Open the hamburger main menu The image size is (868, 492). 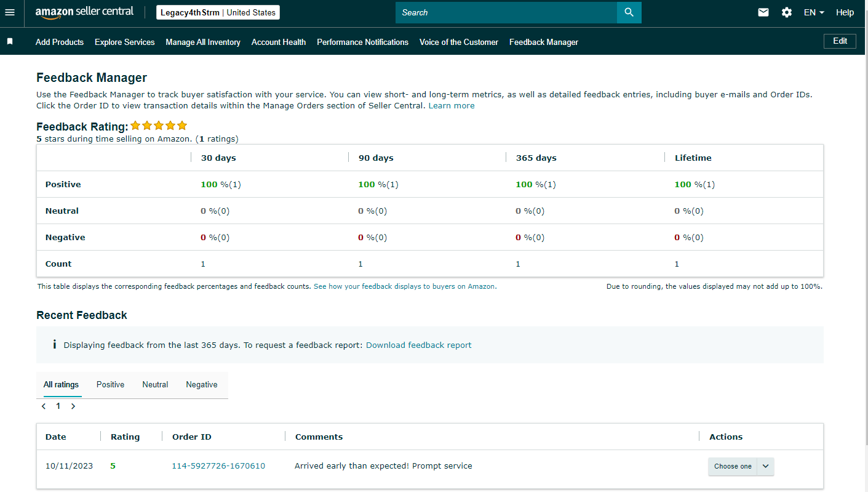pos(9,12)
